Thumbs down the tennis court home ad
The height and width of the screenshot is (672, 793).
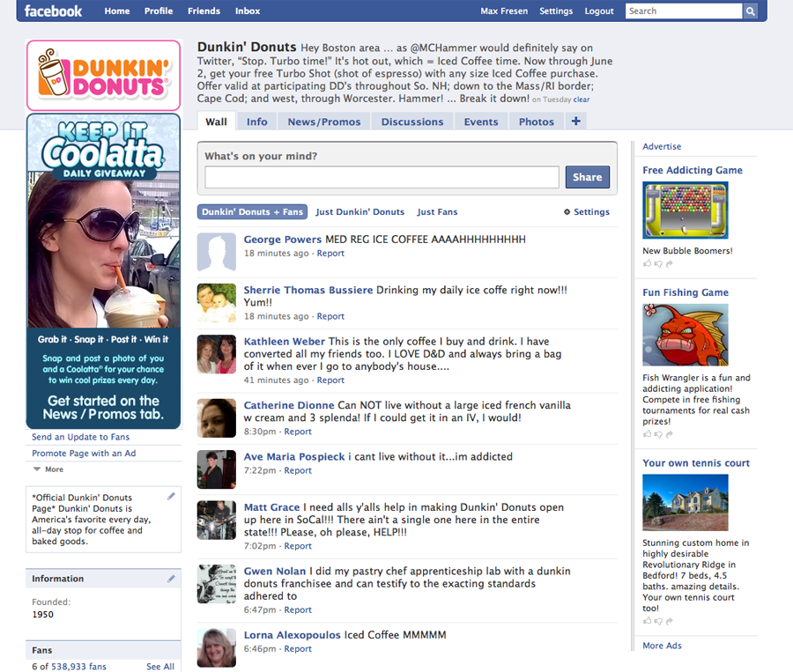(658, 621)
